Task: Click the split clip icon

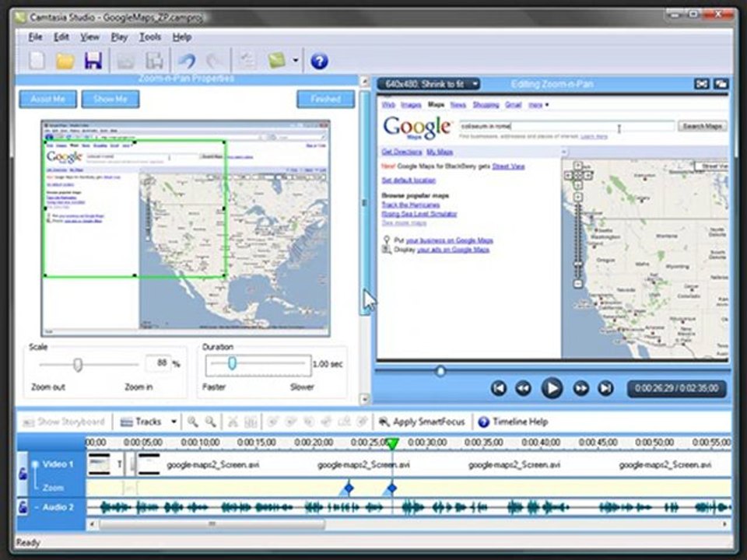Action: coord(251,422)
